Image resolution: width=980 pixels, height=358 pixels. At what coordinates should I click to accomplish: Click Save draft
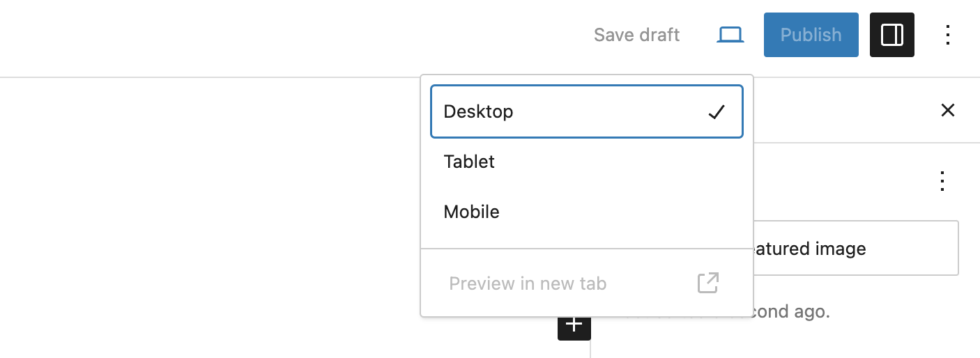(636, 35)
